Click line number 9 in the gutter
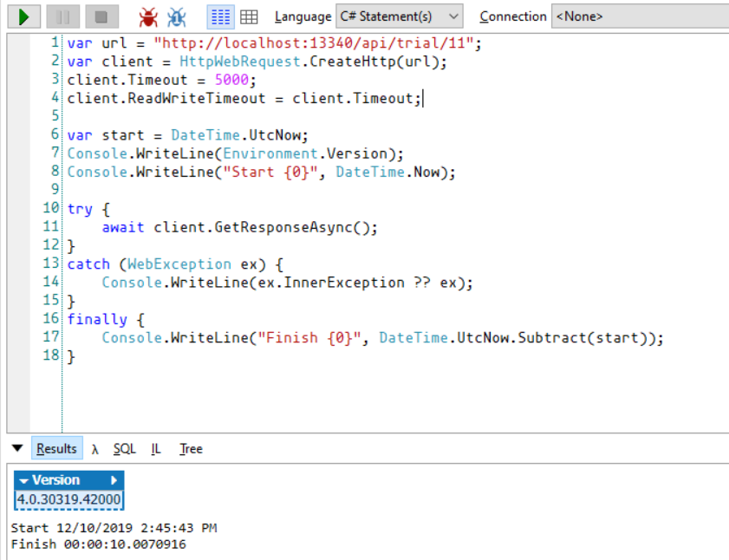 [x=55, y=189]
